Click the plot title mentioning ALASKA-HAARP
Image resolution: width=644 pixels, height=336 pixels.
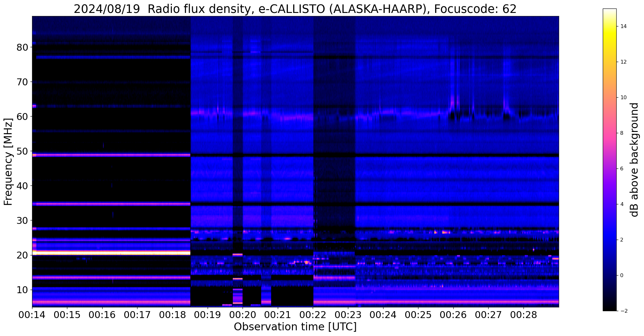295,9
